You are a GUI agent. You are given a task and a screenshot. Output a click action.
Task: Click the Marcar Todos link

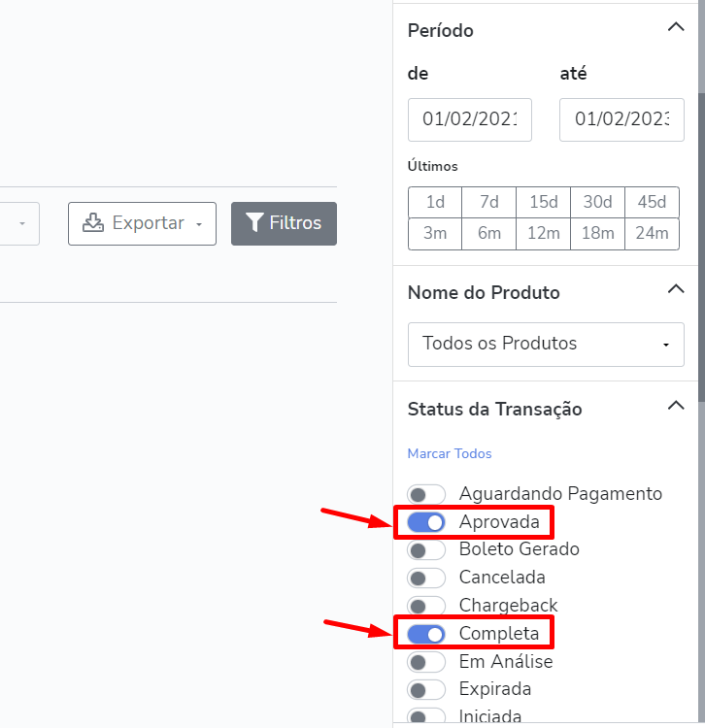[450, 453]
